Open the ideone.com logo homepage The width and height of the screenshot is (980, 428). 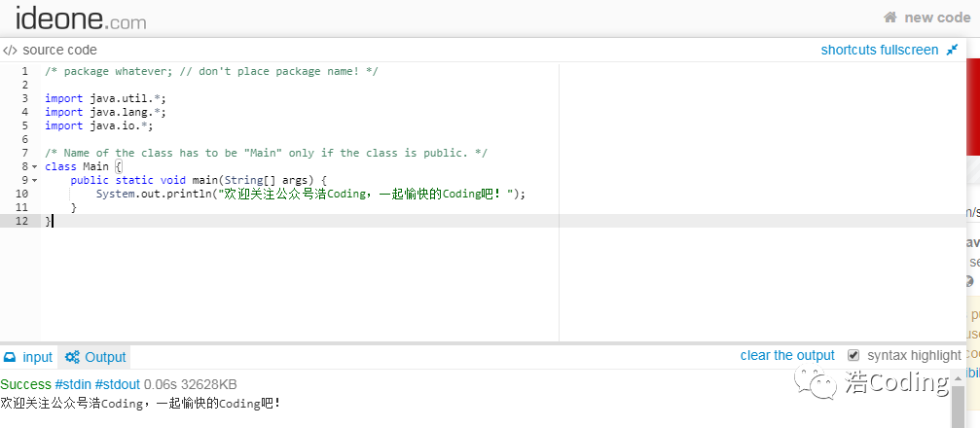click(x=80, y=18)
